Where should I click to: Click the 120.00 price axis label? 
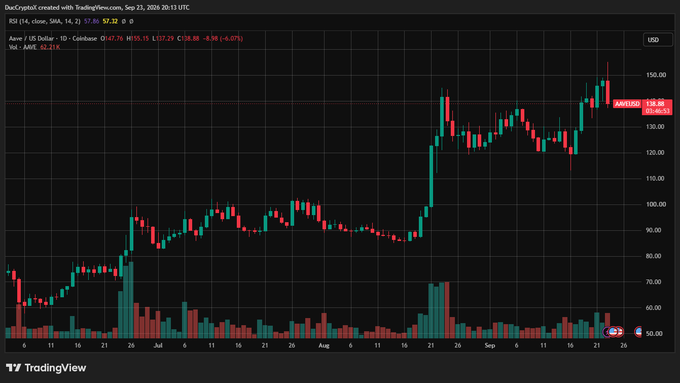655,153
